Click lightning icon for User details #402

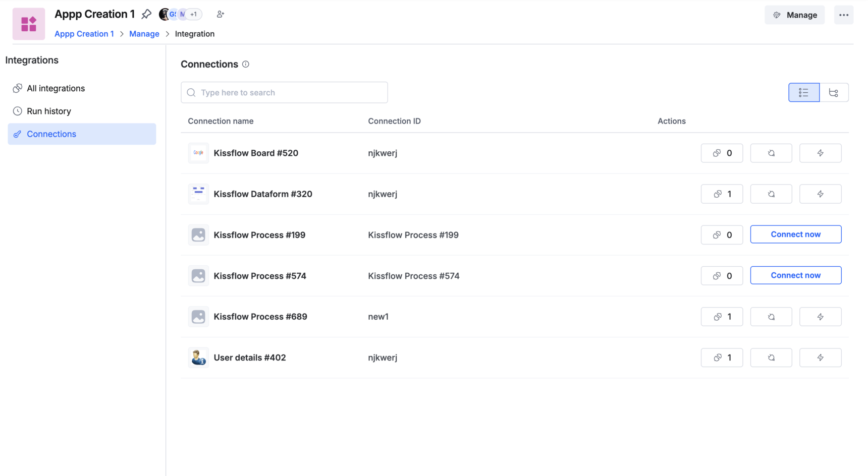pyautogui.click(x=821, y=358)
